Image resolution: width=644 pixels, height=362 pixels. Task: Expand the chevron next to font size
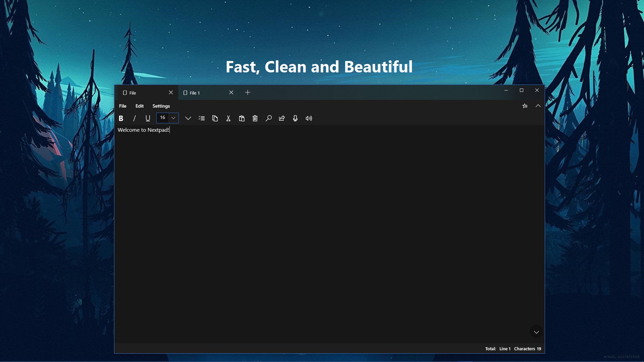(188, 118)
